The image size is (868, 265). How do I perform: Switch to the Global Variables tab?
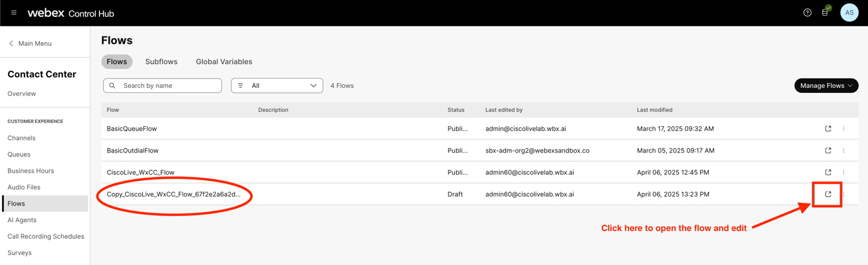tap(224, 62)
